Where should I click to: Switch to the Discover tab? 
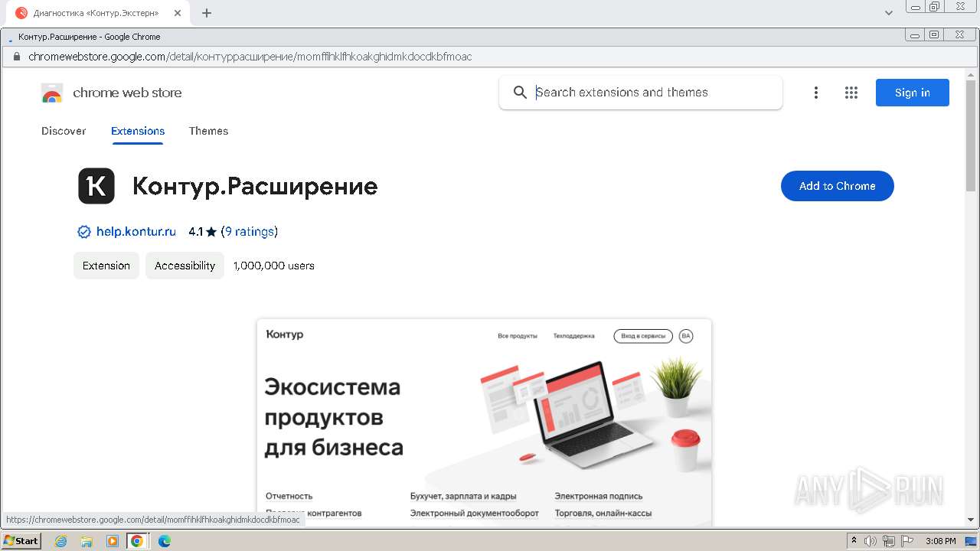(x=64, y=131)
